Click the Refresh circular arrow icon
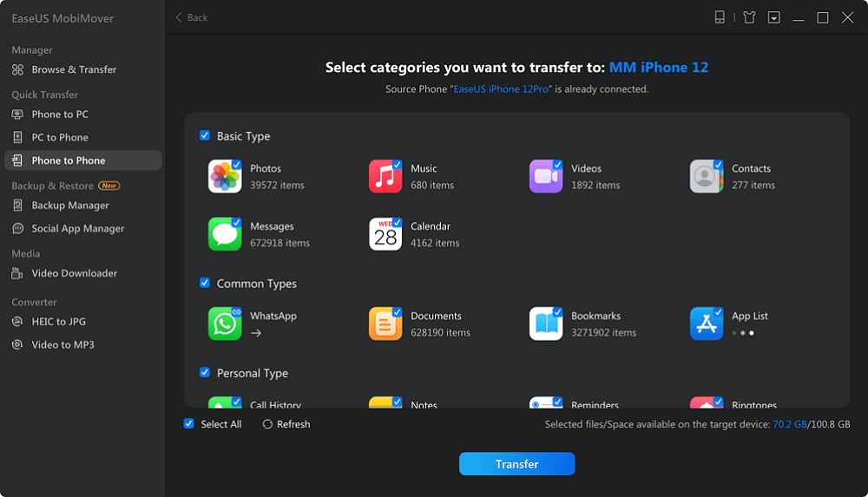The image size is (868, 497). (x=267, y=424)
